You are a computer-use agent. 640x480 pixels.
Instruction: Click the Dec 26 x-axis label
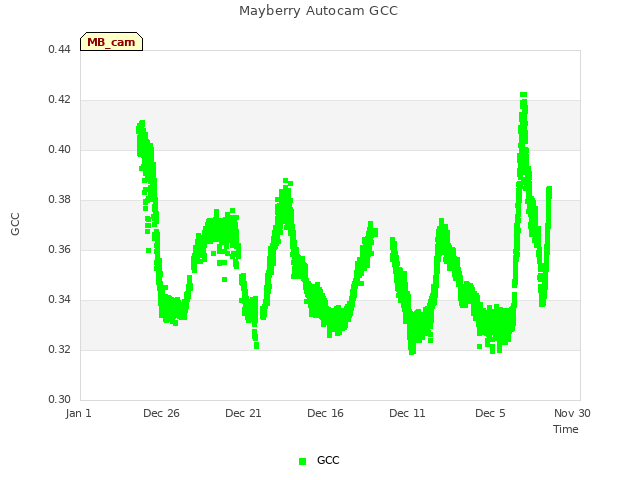point(161,413)
